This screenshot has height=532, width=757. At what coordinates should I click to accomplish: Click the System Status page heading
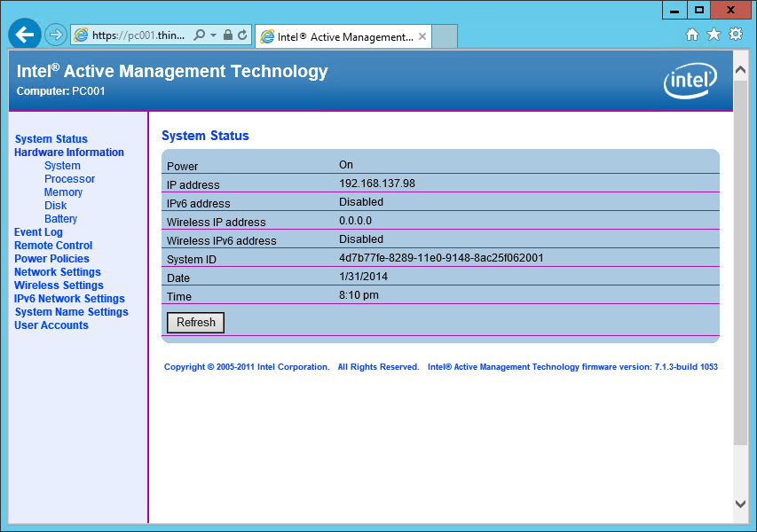click(x=205, y=136)
